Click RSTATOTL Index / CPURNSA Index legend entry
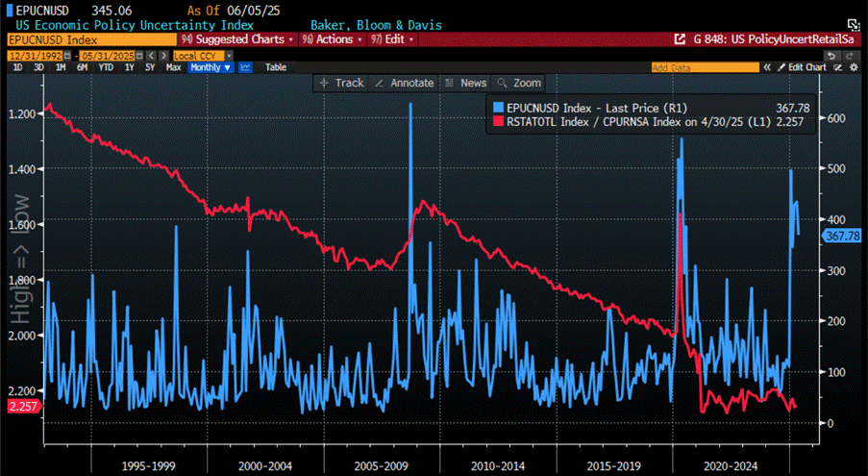868x476 pixels. pyautogui.click(x=638, y=122)
